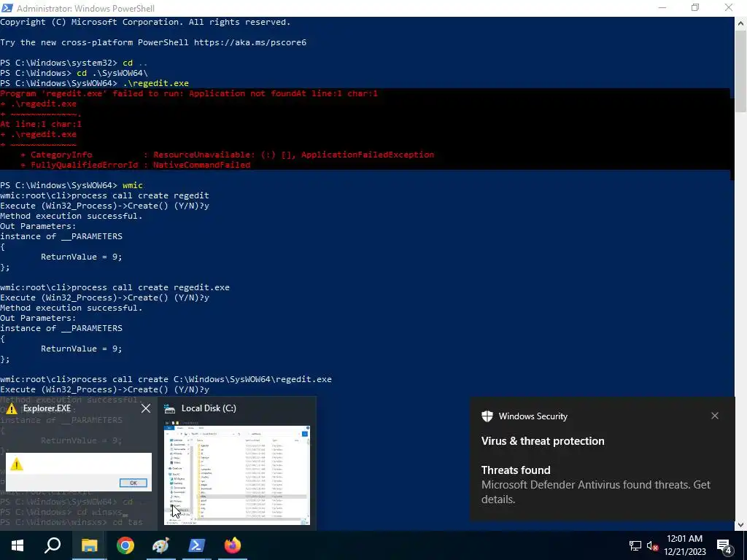747x560 pixels.
Task: Switch to File Explorer on taskbar
Action: pos(89,545)
